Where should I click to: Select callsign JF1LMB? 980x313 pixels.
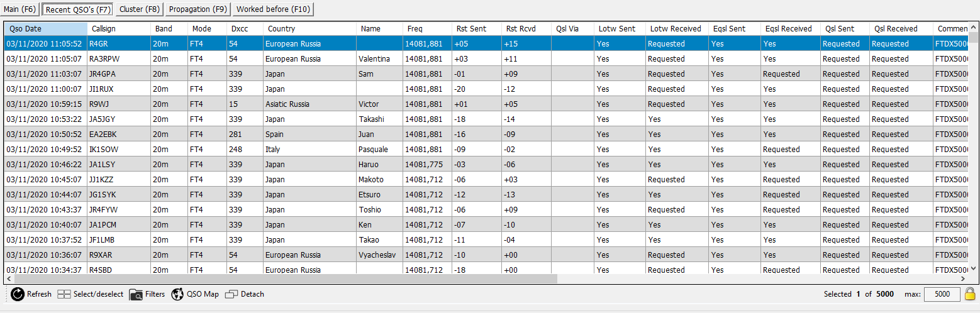click(103, 240)
